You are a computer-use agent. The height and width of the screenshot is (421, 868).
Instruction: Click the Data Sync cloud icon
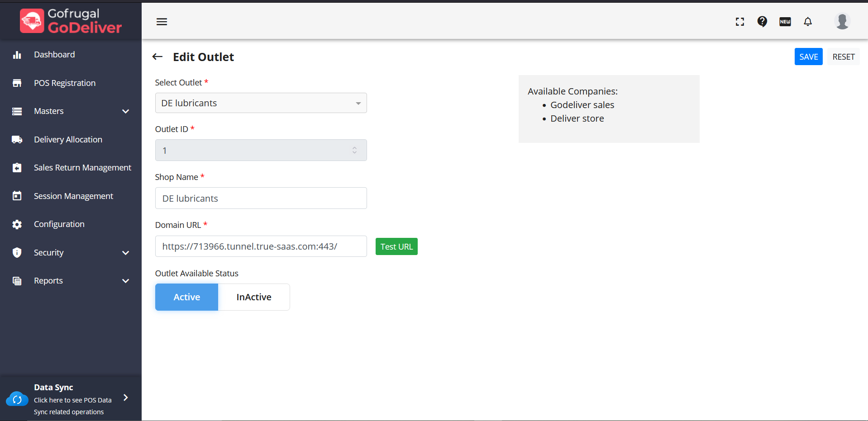(x=17, y=399)
